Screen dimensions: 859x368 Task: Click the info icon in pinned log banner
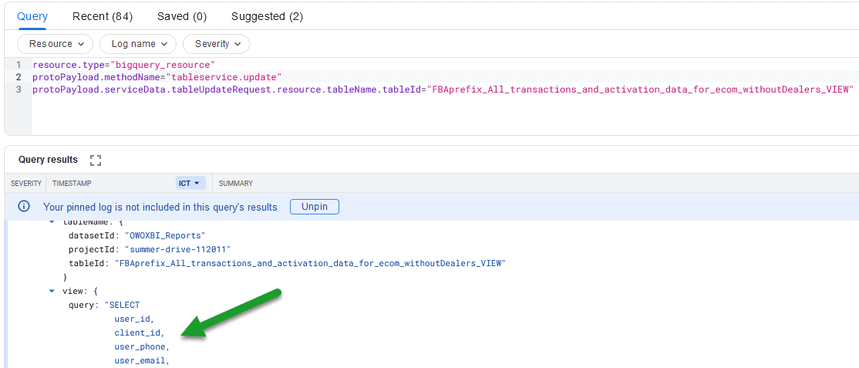[x=24, y=206]
